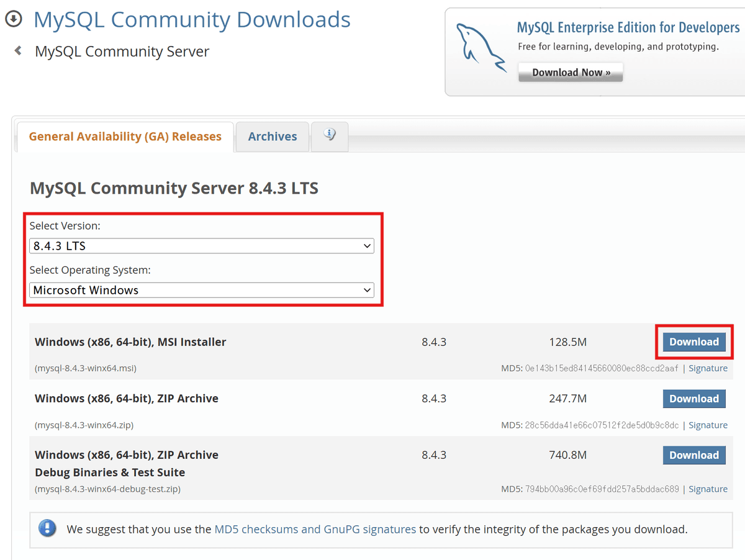Click the Download button for the ZIP Archive
This screenshot has width=745, height=560.
pyautogui.click(x=694, y=398)
